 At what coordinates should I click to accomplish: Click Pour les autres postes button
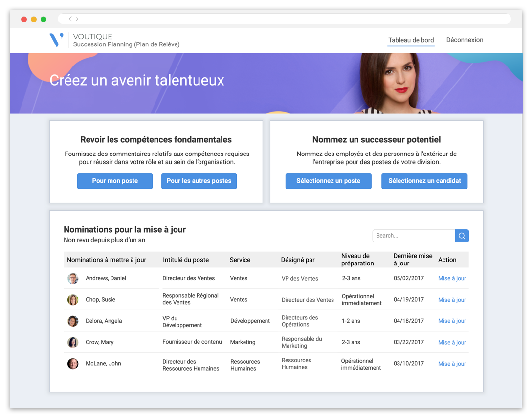coord(199,181)
